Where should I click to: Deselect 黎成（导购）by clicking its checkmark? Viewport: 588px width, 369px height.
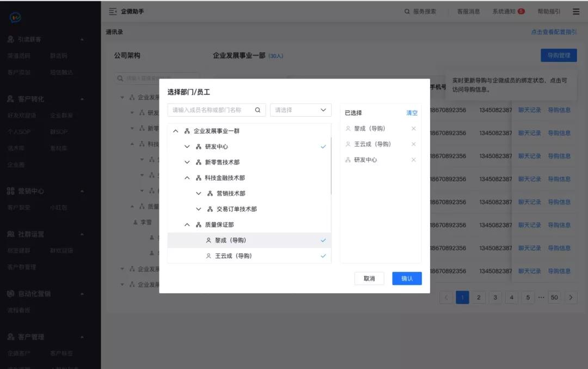pos(323,240)
